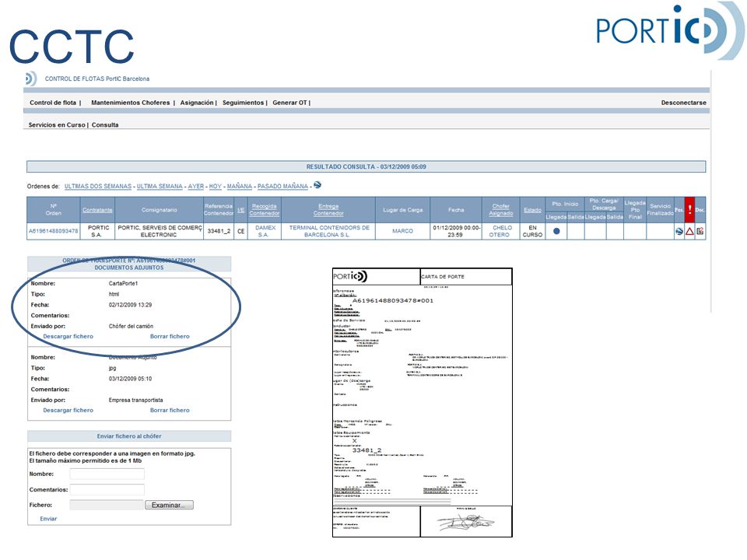Screen dimensions: 747x560
Task: Open the Seguimientos menu
Action: coord(243,103)
